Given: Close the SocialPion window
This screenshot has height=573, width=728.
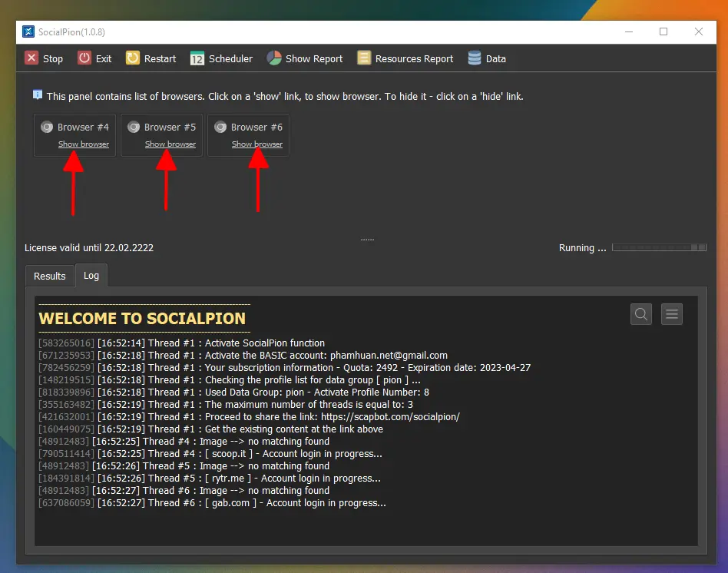Looking at the screenshot, I should coord(699,31).
